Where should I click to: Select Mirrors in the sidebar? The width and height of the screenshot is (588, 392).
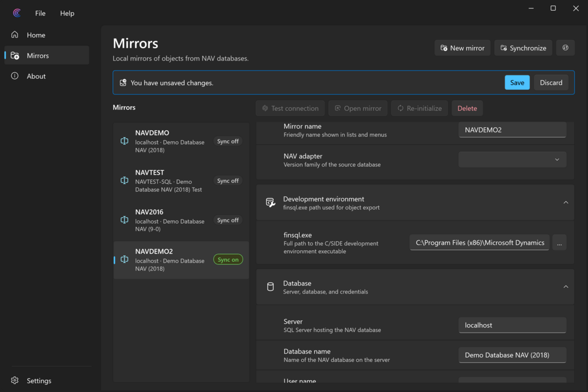pyautogui.click(x=47, y=55)
